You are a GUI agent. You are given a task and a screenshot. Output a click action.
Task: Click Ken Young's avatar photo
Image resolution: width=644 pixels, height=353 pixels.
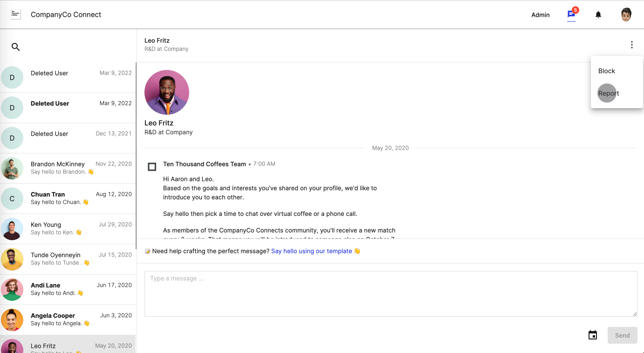click(x=12, y=229)
